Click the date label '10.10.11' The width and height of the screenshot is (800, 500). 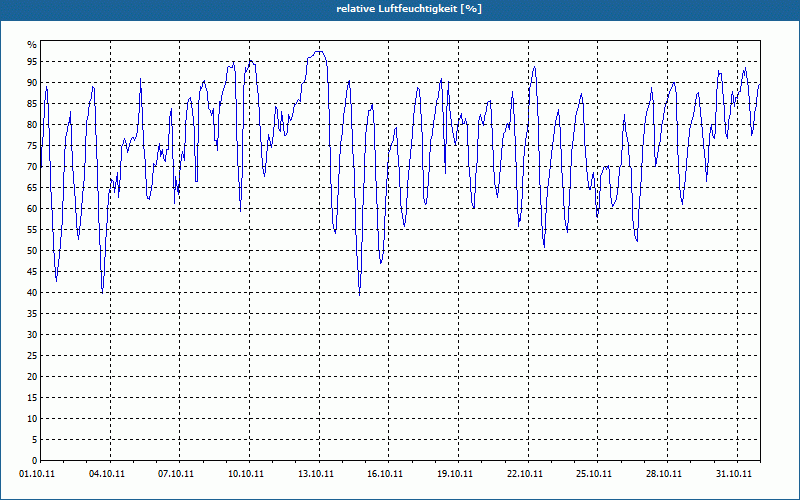coord(246,474)
